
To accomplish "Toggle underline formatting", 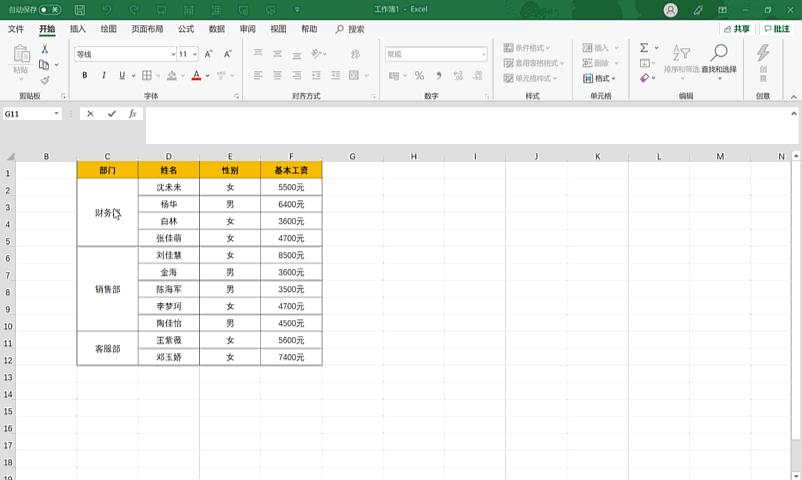I will [122, 75].
